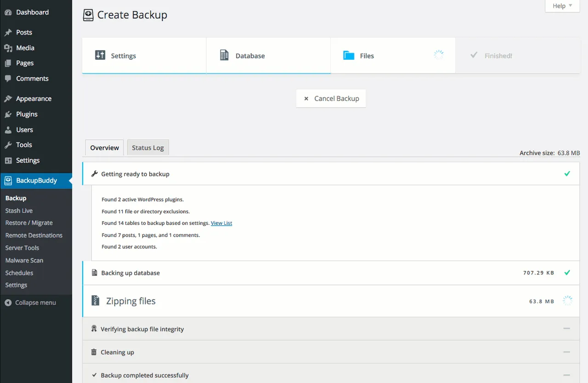Click the Settings step sliders icon
This screenshot has height=383, width=588.
[x=100, y=55]
